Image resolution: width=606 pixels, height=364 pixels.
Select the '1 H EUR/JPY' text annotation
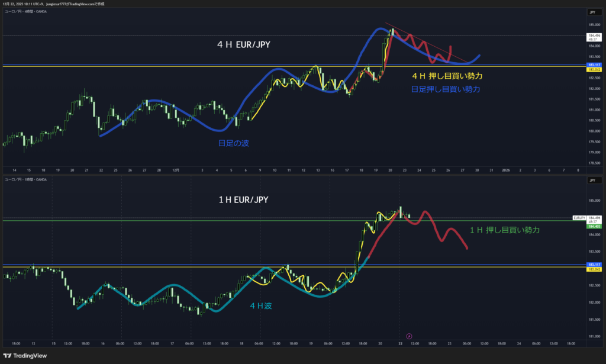tap(243, 200)
